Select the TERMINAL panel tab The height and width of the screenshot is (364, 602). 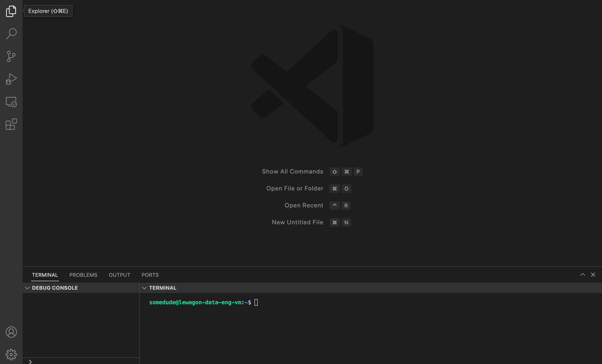pos(45,275)
